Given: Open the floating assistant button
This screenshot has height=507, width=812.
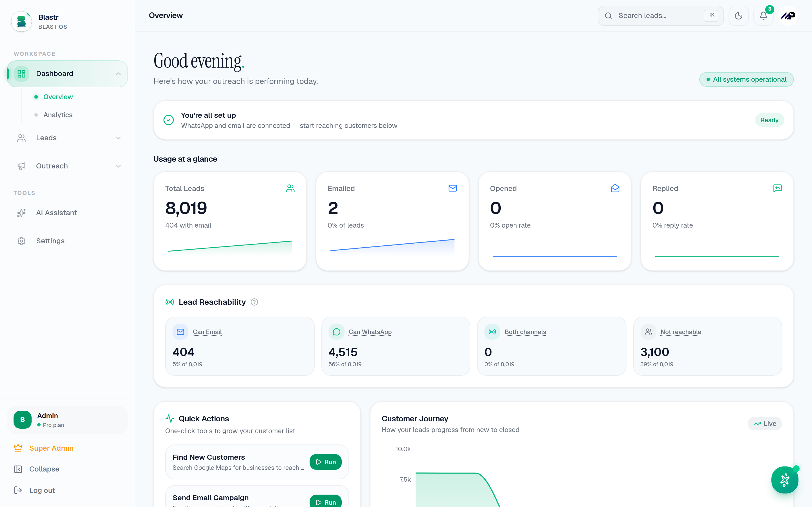Looking at the screenshot, I should pos(784,480).
